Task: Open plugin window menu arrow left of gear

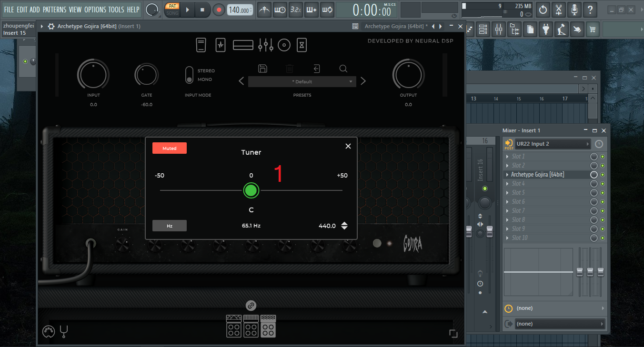Action: (42, 26)
